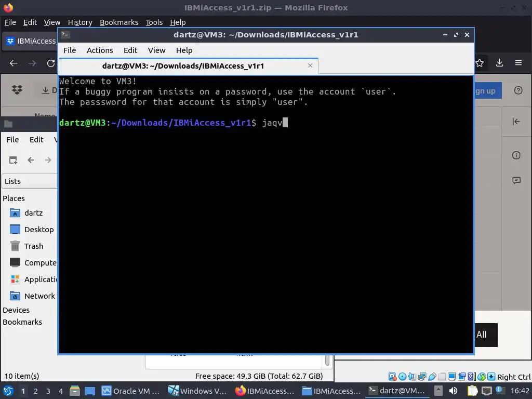Bookmark this page with the star icon
Screen dimensions: 532x399
[x=480, y=63]
